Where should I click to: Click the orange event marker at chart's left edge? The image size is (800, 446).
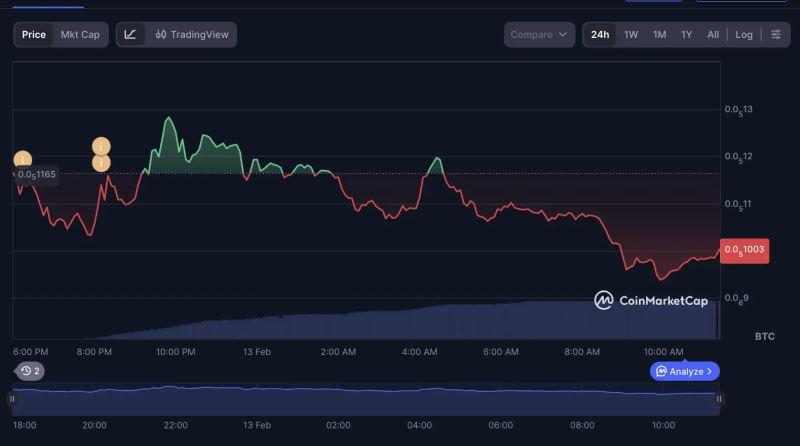coord(22,159)
